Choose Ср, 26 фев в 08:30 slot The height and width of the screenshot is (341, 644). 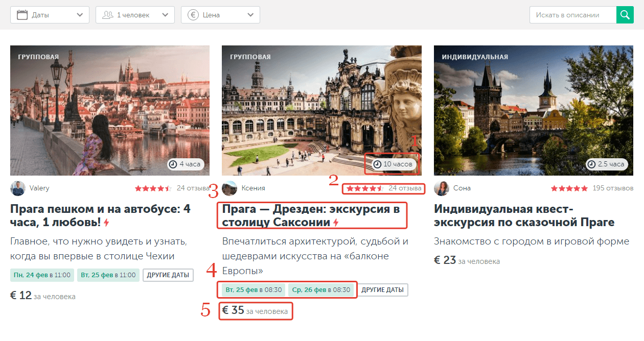[321, 290]
